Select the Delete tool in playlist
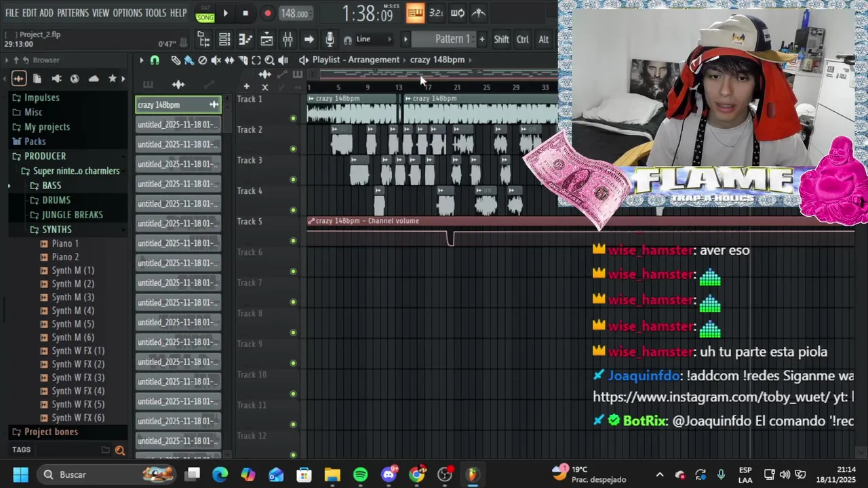The width and height of the screenshot is (868, 488). click(202, 60)
